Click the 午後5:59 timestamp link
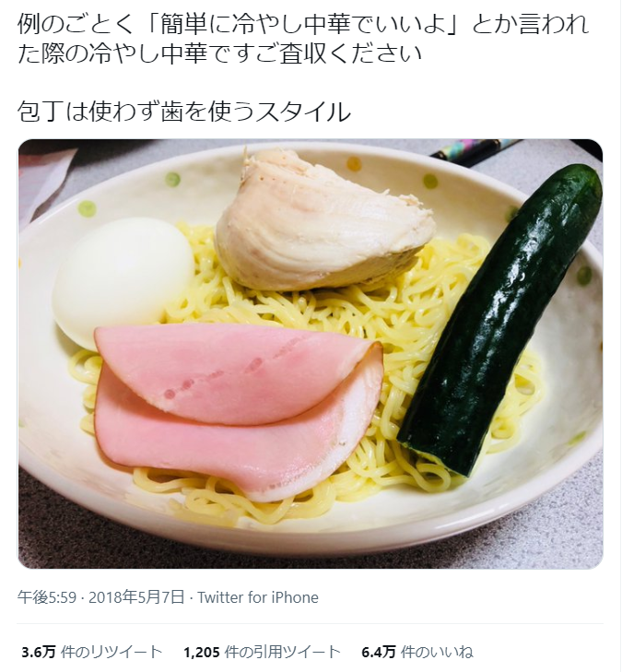 [47, 597]
